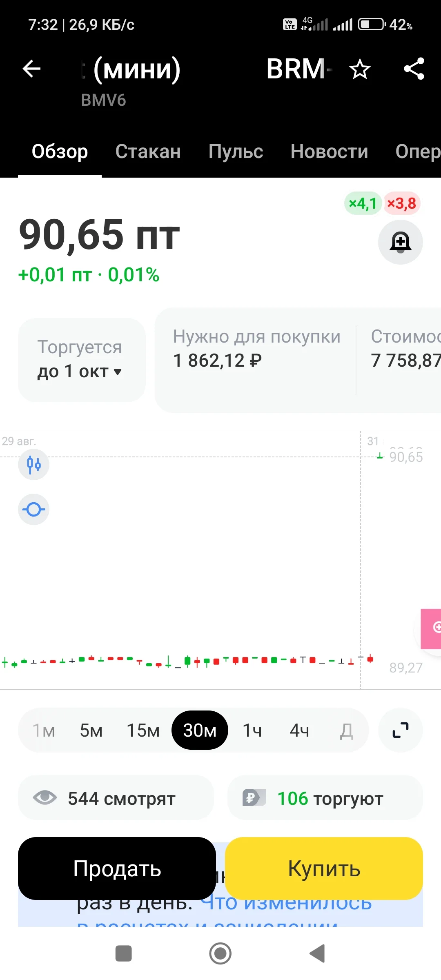441x980 pixels.
Task: Expand Торгуется до 1 окт dropdown
Action: pyautogui.click(x=82, y=360)
